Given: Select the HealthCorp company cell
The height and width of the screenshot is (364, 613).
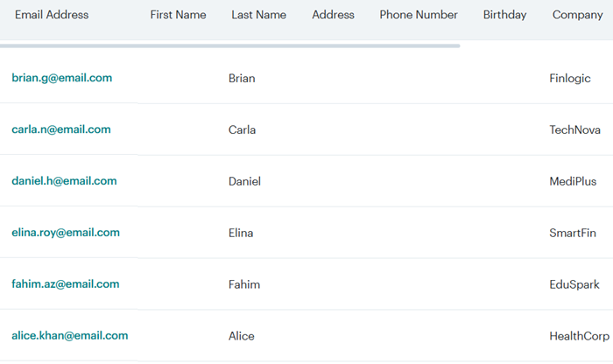Looking at the screenshot, I should (x=580, y=336).
